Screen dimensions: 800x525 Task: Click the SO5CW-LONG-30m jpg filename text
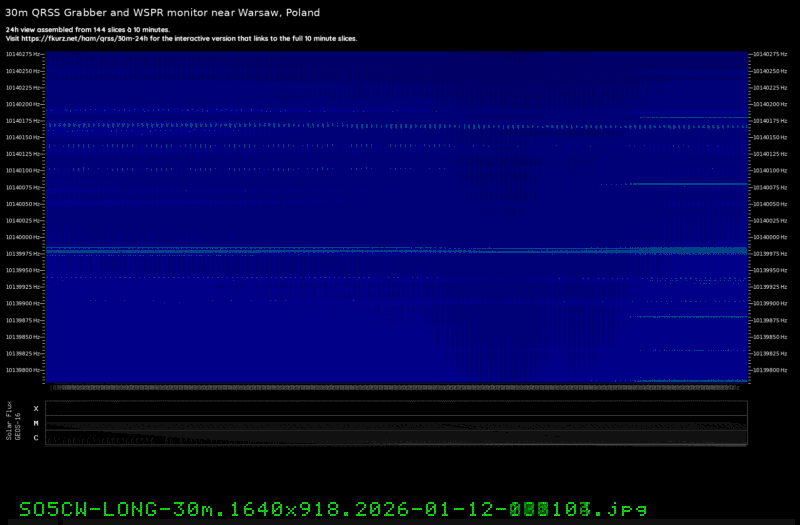point(333,509)
